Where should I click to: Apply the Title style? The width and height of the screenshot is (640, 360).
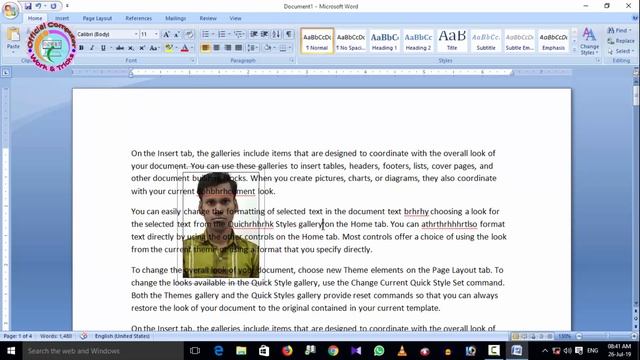tap(452, 41)
